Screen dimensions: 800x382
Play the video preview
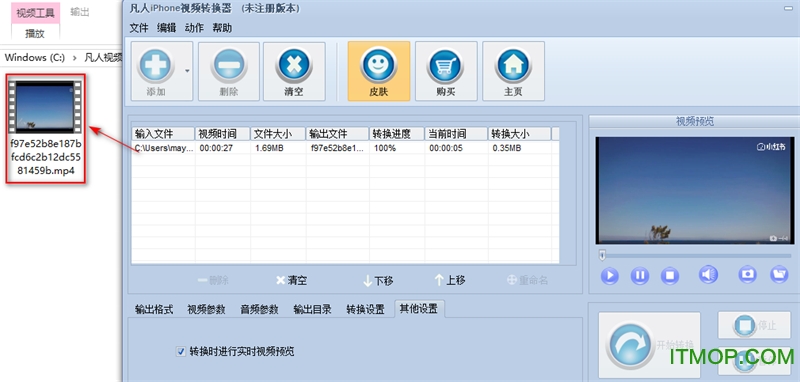(609, 276)
